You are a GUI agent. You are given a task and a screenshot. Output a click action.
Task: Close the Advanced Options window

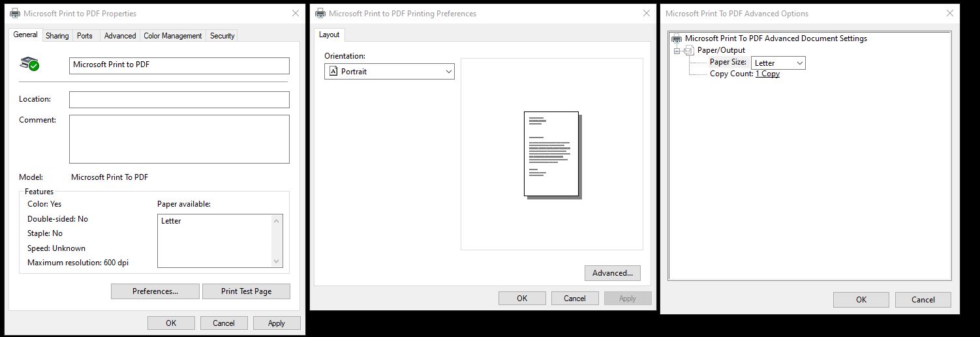click(x=949, y=13)
